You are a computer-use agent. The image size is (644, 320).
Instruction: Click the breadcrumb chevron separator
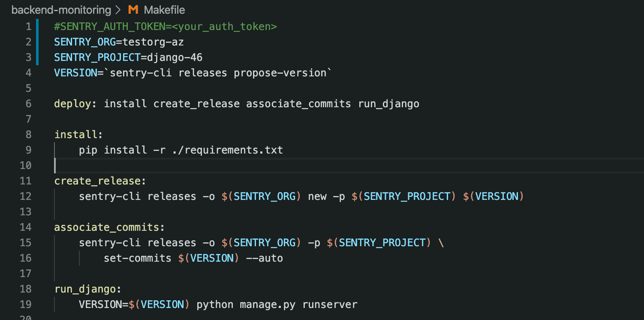(117, 9)
